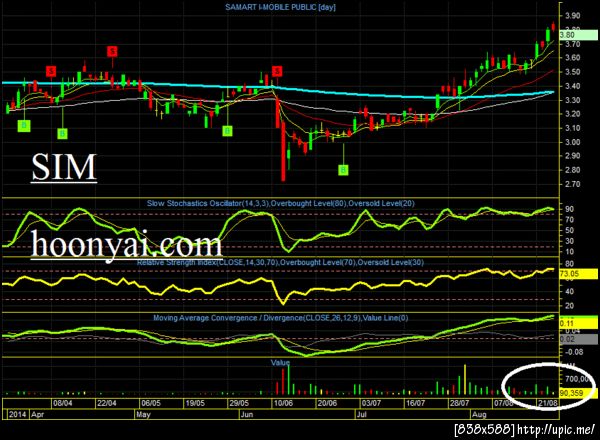Select the Apr month label

[38, 414]
